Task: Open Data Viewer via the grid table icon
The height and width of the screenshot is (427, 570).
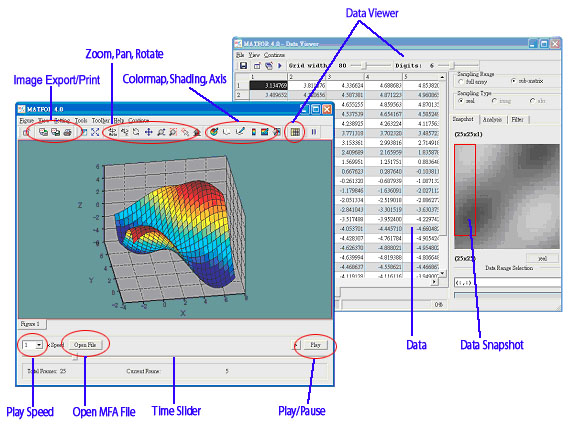Action: (295, 132)
